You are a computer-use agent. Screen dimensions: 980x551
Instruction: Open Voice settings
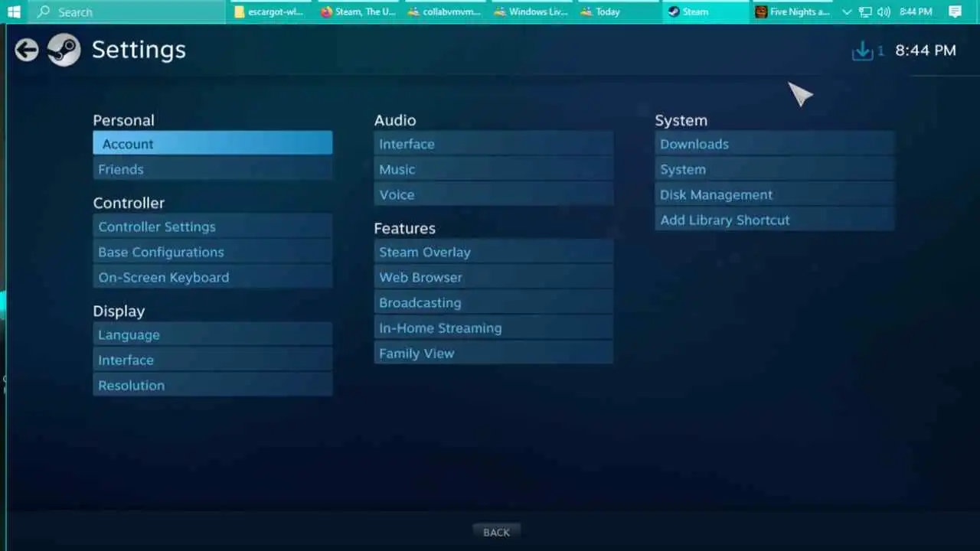pos(494,194)
